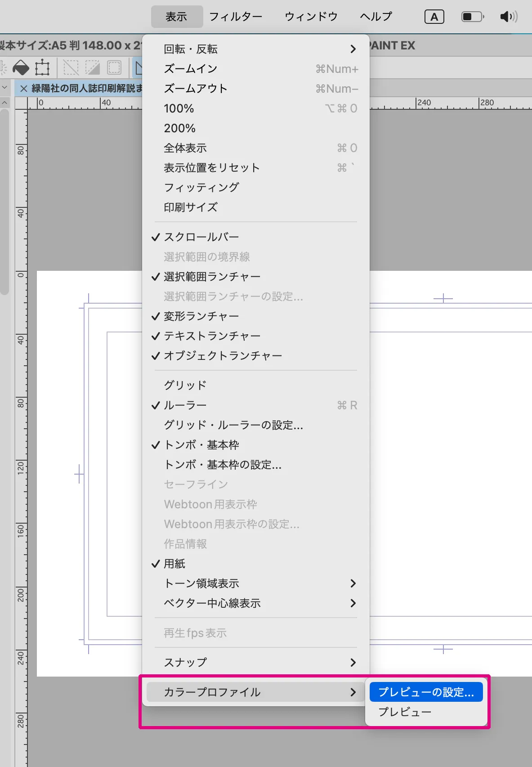Viewport: 532px width, 767px height.
Task: Expand the 回転・反転 submenu
Action: point(256,49)
